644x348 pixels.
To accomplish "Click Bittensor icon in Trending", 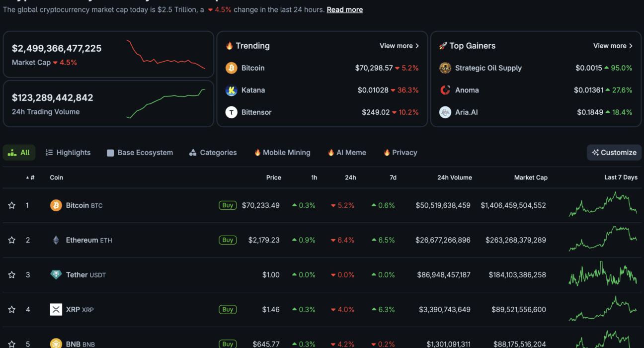I will 231,112.
